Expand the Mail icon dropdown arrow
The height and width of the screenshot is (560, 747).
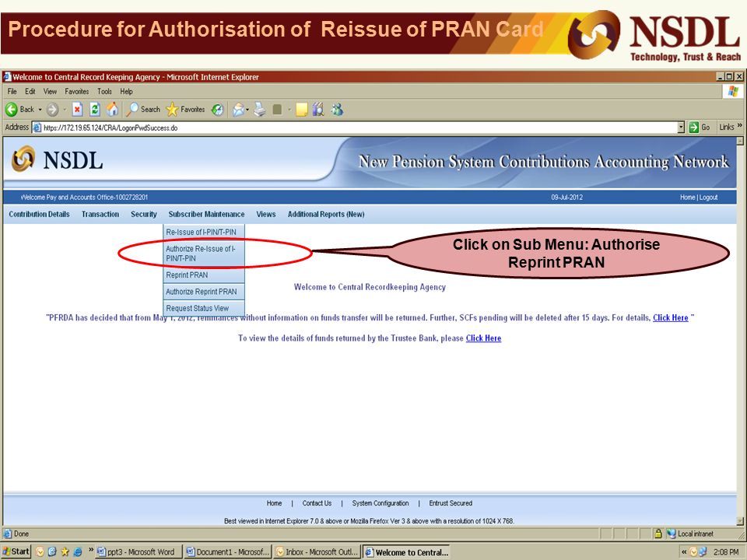(x=247, y=110)
